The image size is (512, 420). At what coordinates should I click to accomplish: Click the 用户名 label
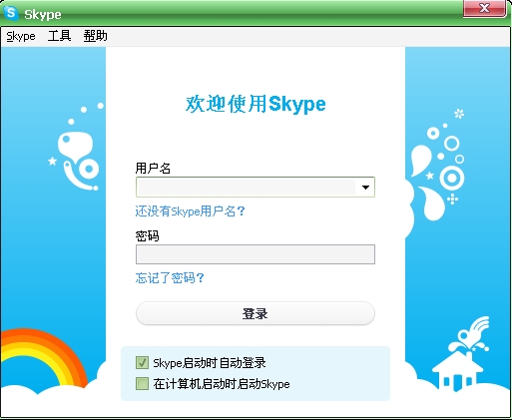[153, 169]
